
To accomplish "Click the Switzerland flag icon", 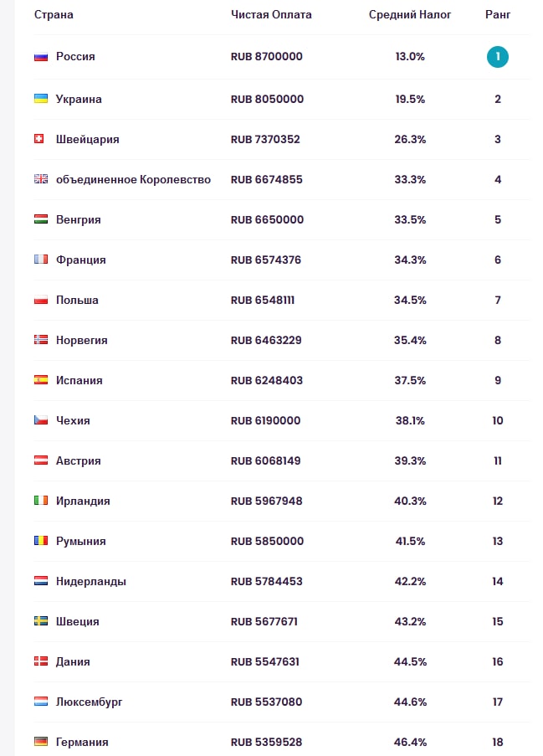I will coord(38,139).
